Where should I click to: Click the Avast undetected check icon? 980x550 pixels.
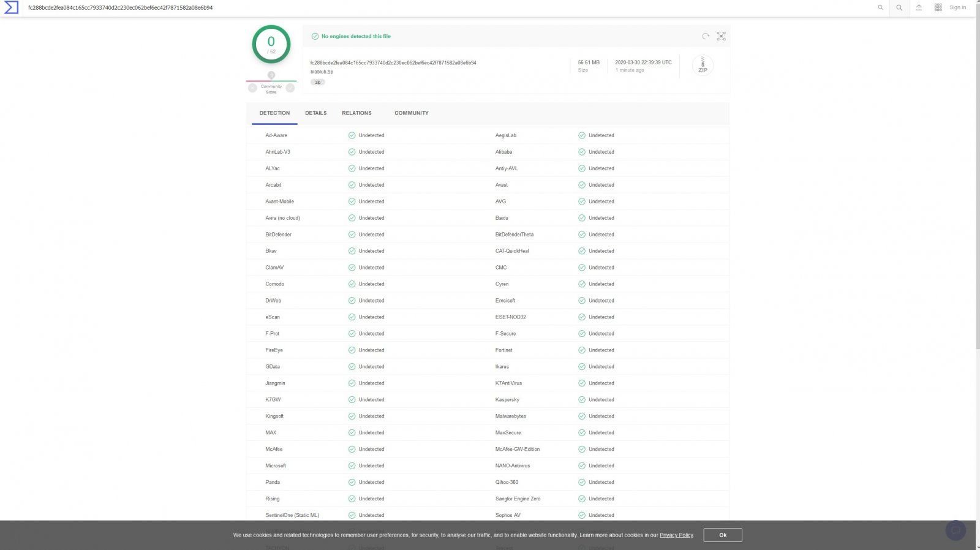point(582,185)
